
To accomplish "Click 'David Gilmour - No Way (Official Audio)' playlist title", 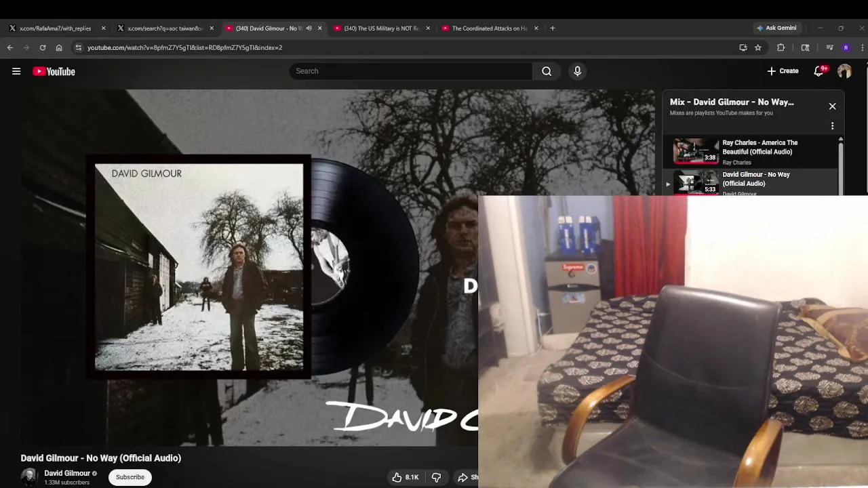I will [756, 179].
